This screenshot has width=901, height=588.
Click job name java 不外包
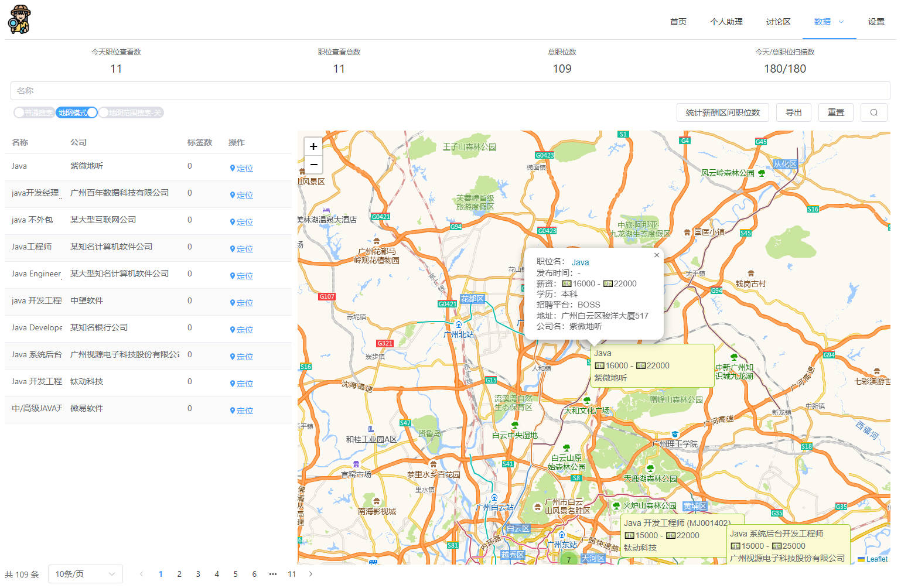click(32, 220)
